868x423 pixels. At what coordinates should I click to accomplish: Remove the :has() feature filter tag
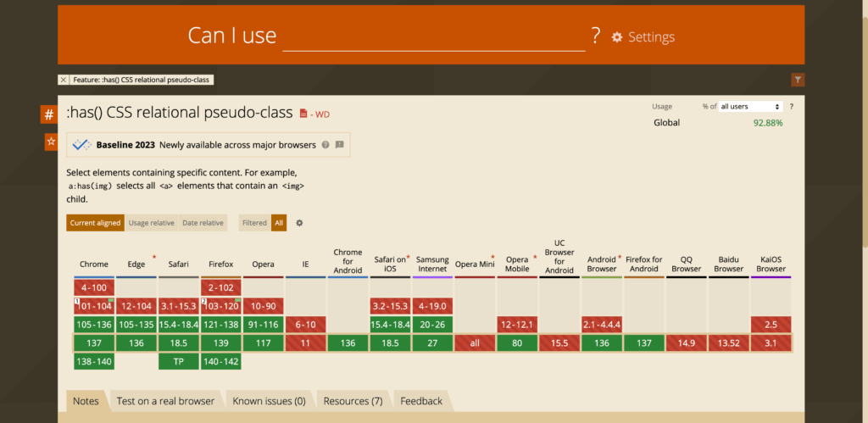(64, 80)
